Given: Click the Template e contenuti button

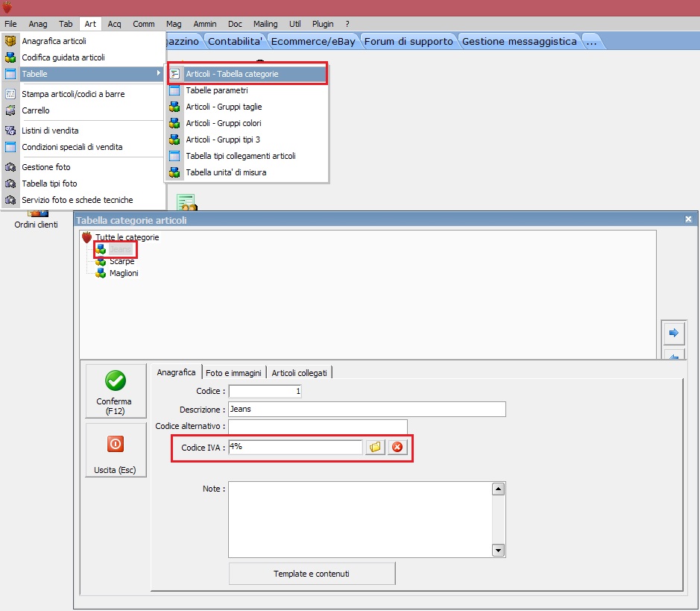Looking at the screenshot, I should [x=312, y=574].
